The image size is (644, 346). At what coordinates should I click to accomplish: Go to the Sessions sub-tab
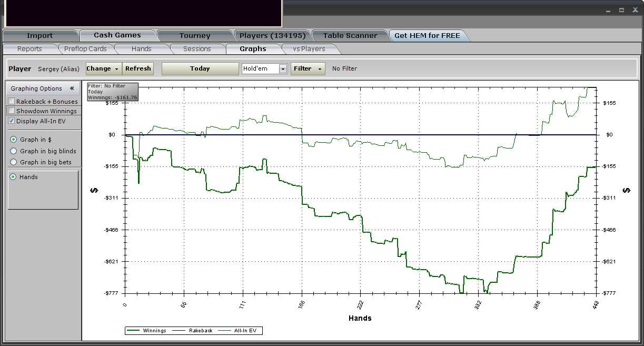click(197, 49)
